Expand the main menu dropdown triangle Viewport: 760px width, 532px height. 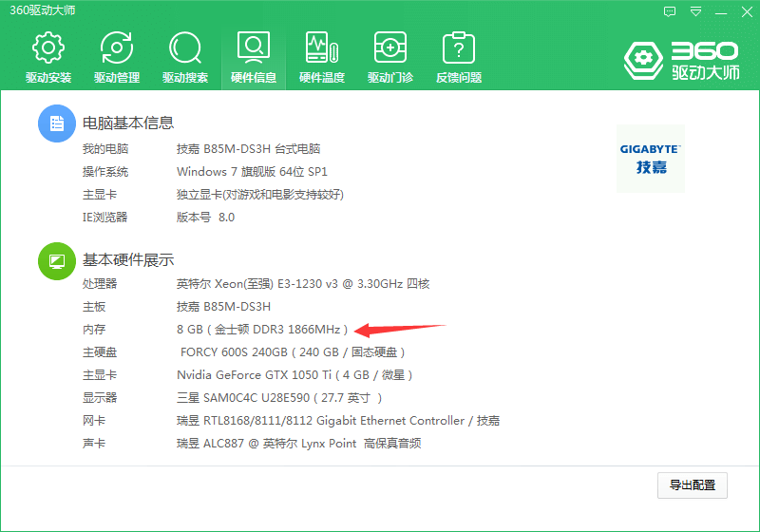695,12
